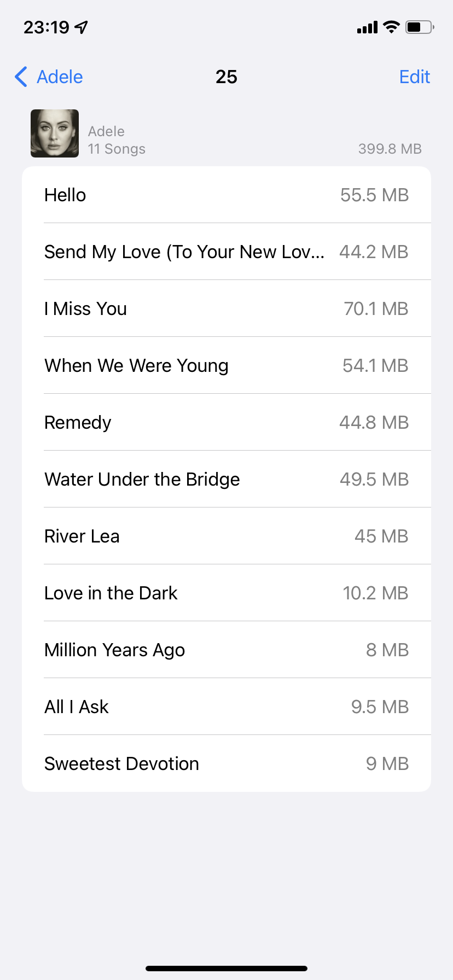453x980 pixels.
Task: Select the All I Ask row
Action: pos(226,707)
